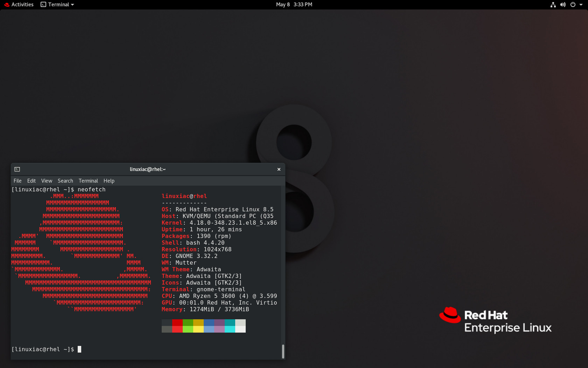
Task: Open the View menu
Action: click(47, 181)
